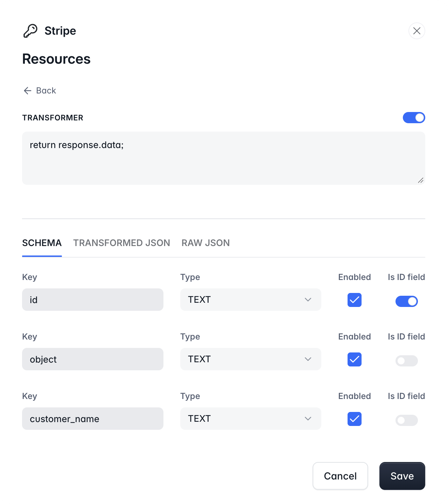Uncheck Enabled for the customer_name row

click(x=355, y=419)
